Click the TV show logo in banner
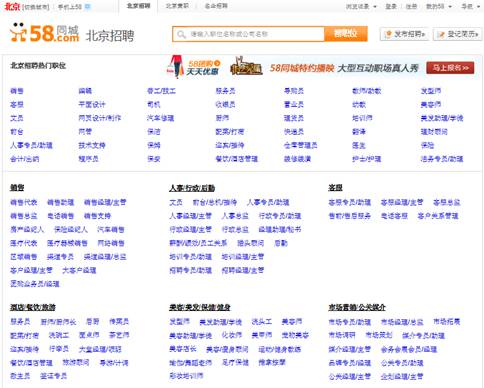This screenshot has height=388, width=484. (x=246, y=66)
